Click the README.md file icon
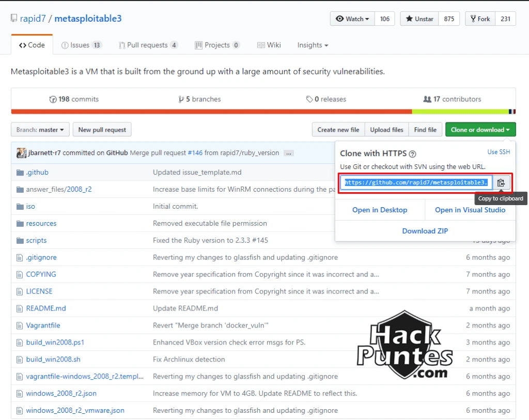The height and width of the screenshot is (420, 529). pos(20,309)
